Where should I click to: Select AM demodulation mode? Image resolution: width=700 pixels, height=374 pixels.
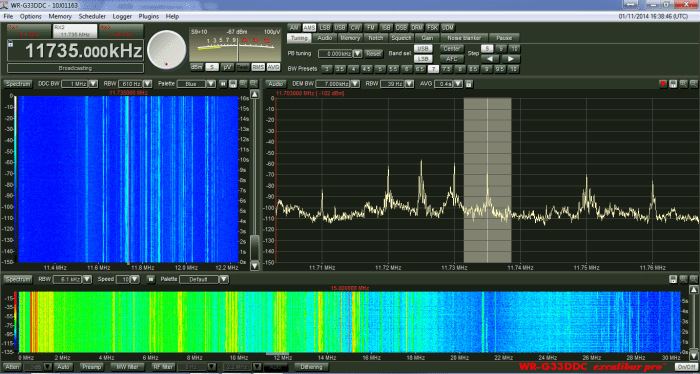tap(294, 28)
